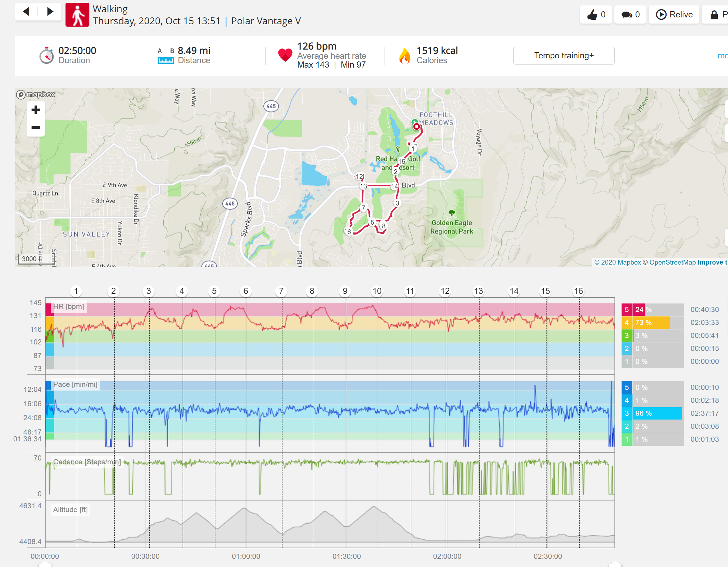Click heart rate zone 4 bar
This screenshot has height=567, width=728.
[653, 323]
